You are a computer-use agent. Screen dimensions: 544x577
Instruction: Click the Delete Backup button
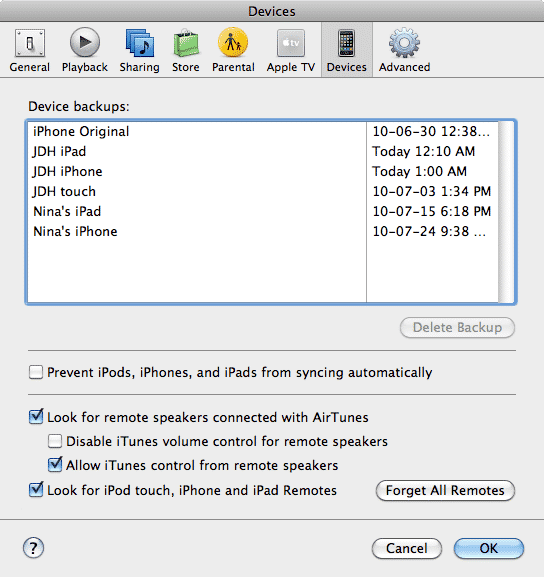[x=457, y=328]
